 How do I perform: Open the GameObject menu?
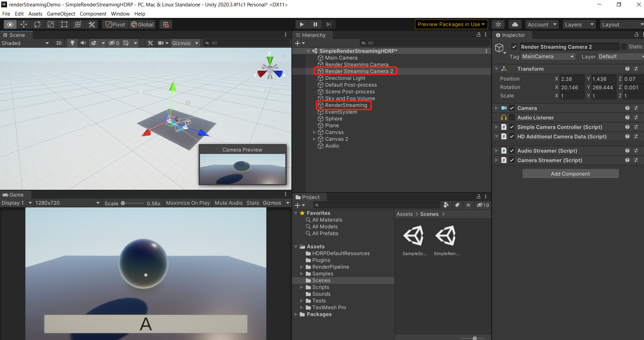tap(61, 14)
